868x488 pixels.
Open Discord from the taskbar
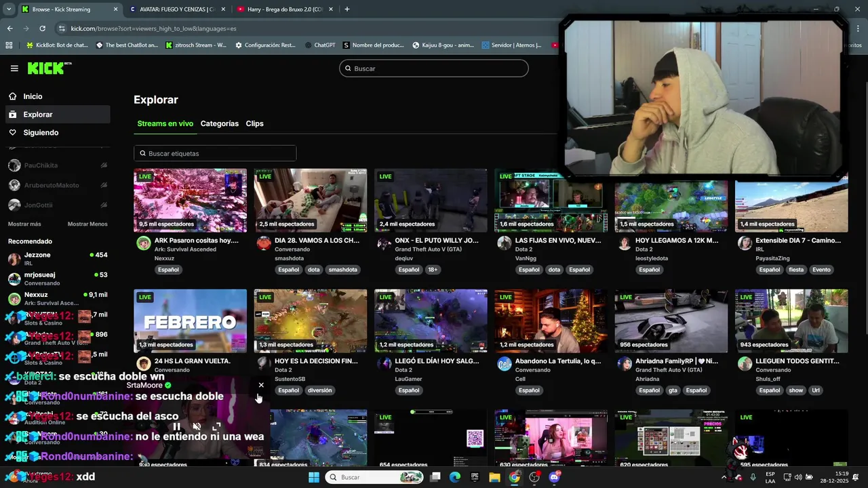coord(555,477)
